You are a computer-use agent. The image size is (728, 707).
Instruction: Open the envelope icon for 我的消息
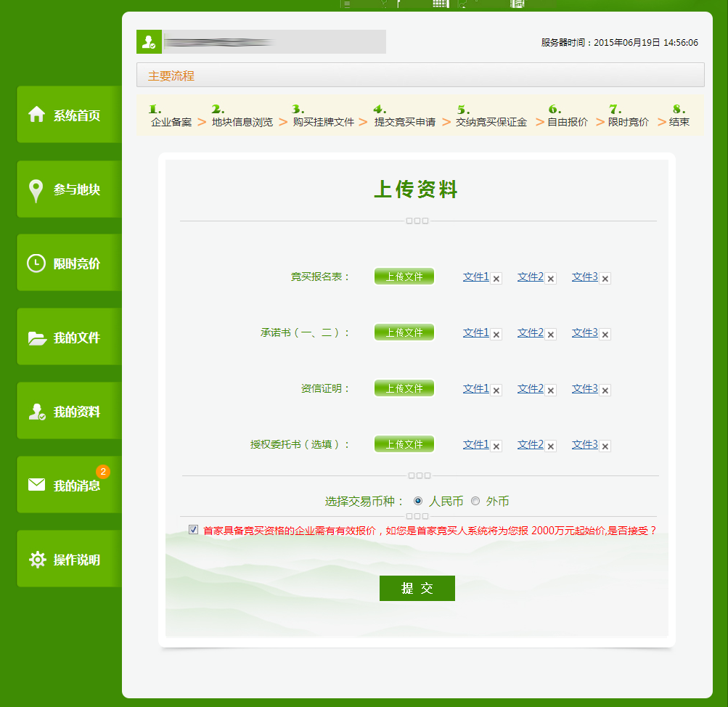pyautogui.click(x=37, y=485)
